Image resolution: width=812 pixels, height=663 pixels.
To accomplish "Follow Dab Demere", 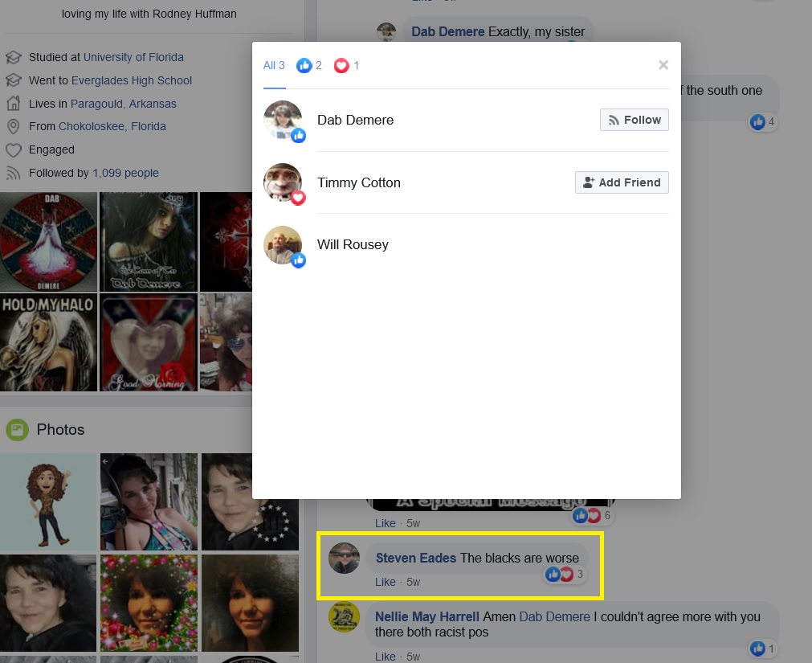I will coord(635,120).
